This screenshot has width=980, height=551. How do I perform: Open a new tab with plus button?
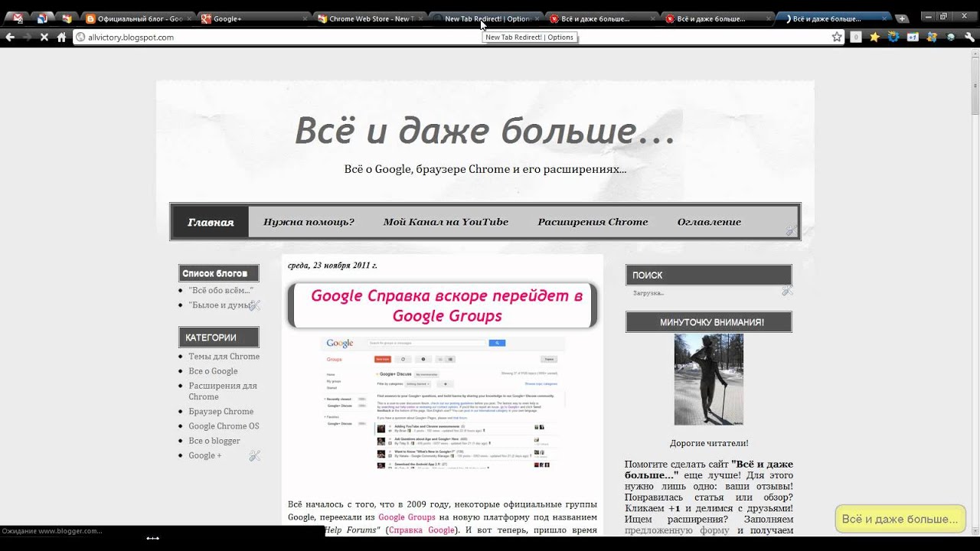click(x=902, y=18)
